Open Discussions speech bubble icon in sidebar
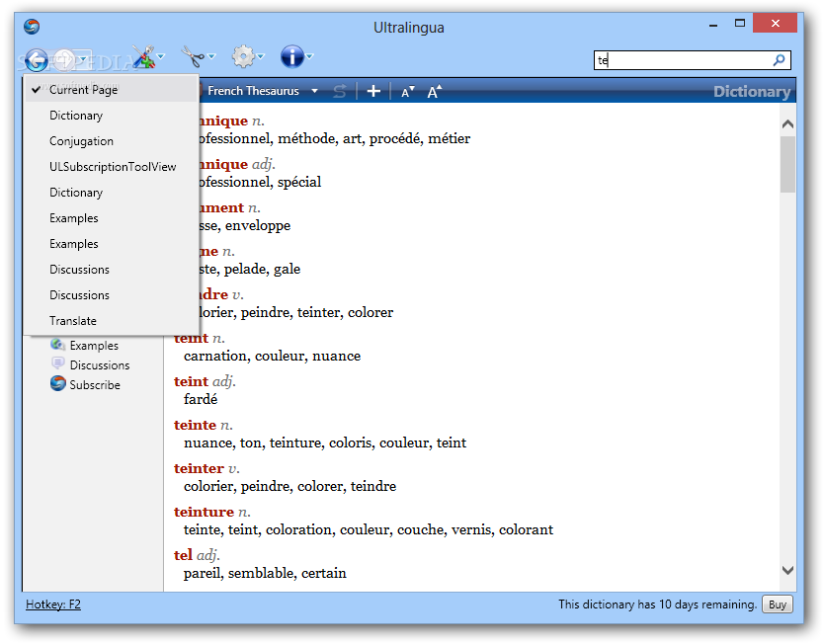The image size is (824, 644). click(57, 363)
